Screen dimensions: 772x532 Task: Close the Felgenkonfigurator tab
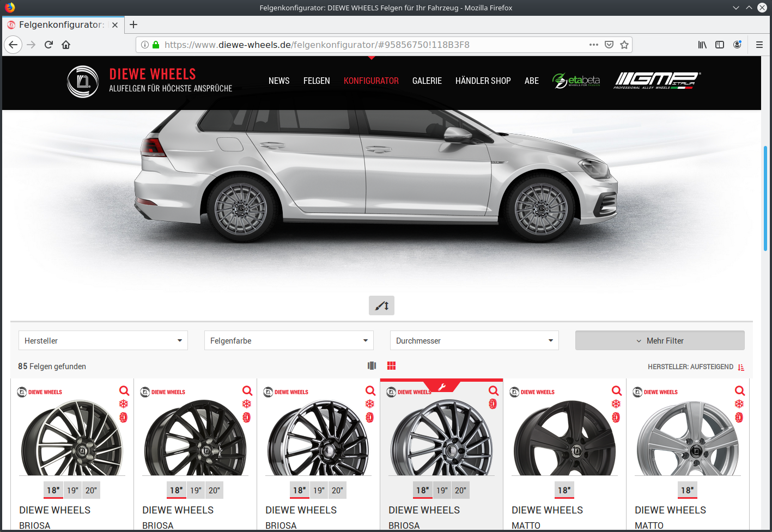115,25
